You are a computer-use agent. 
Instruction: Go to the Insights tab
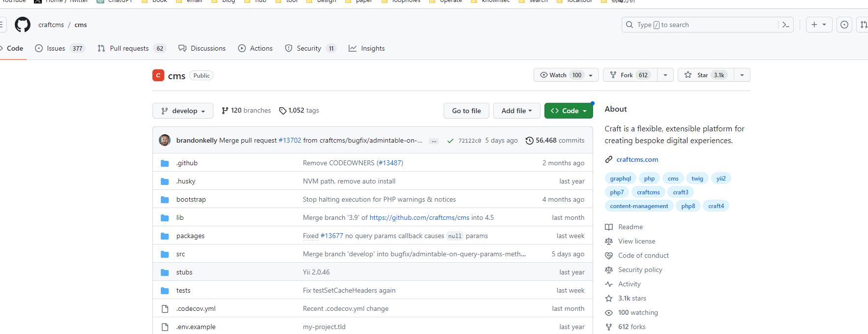tap(367, 48)
